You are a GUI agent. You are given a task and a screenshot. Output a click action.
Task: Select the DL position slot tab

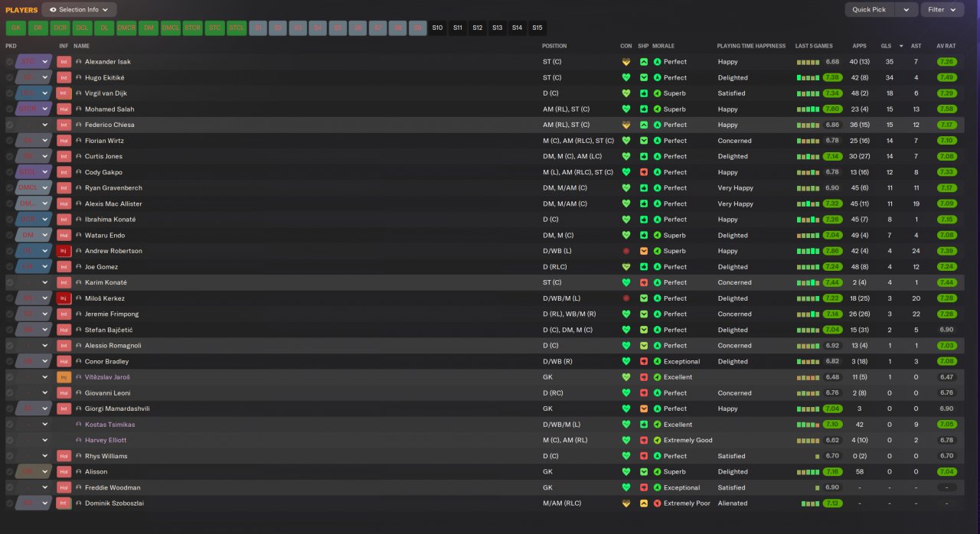click(x=104, y=28)
